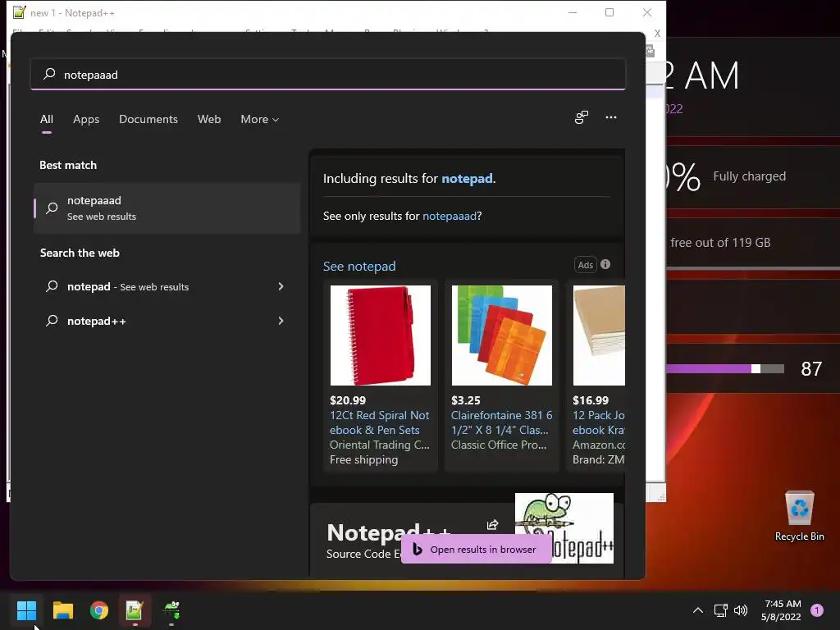This screenshot has width=840, height=630.
Task: Click the $3.25 price text
Action: click(466, 400)
